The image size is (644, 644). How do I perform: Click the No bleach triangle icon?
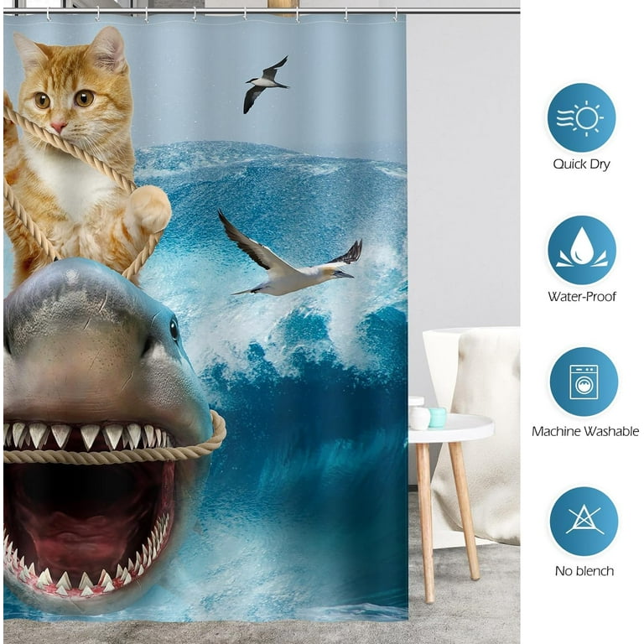pyautogui.click(x=583, y=521)
